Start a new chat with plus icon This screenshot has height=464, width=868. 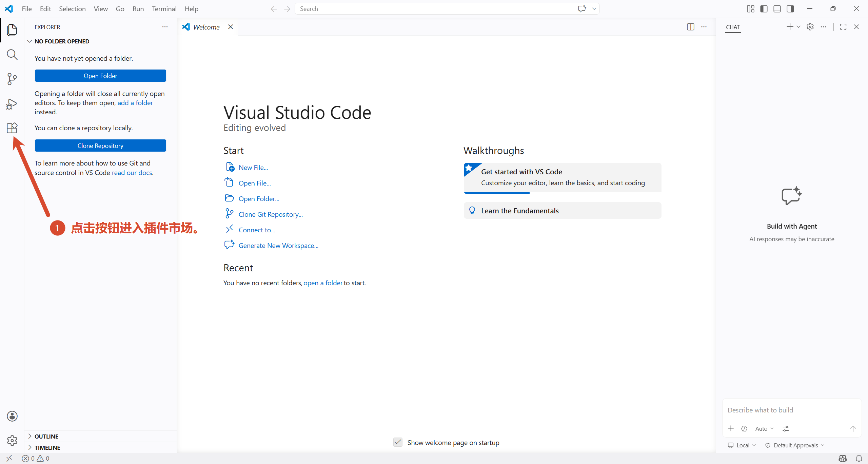click(790, 27)
